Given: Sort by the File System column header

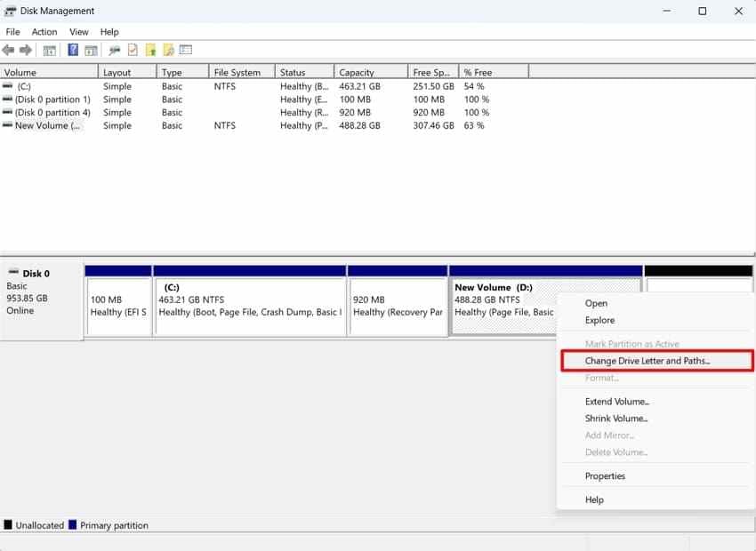Looking at the screenshot, I should point(242,72).
